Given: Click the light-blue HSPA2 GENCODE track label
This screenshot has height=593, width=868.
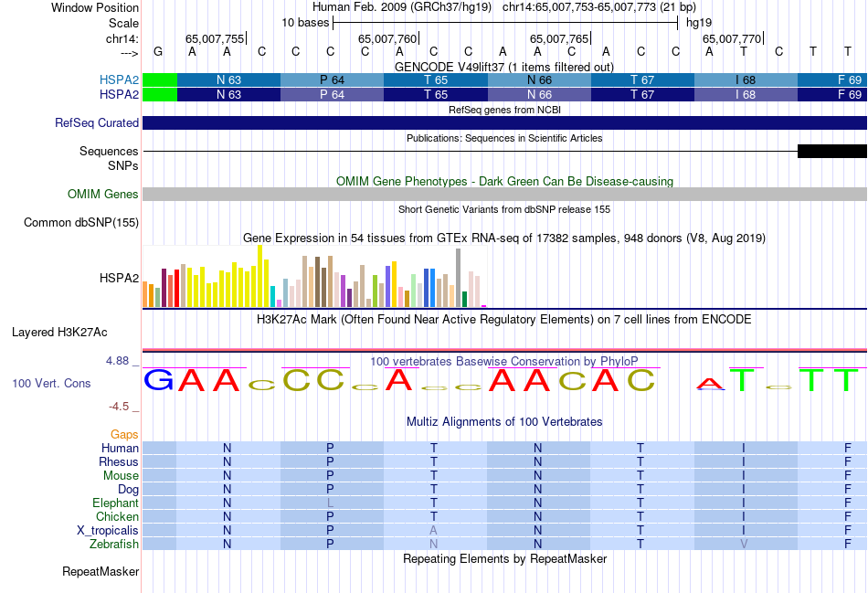Looking at the screenshot, I should click(119, 79).
